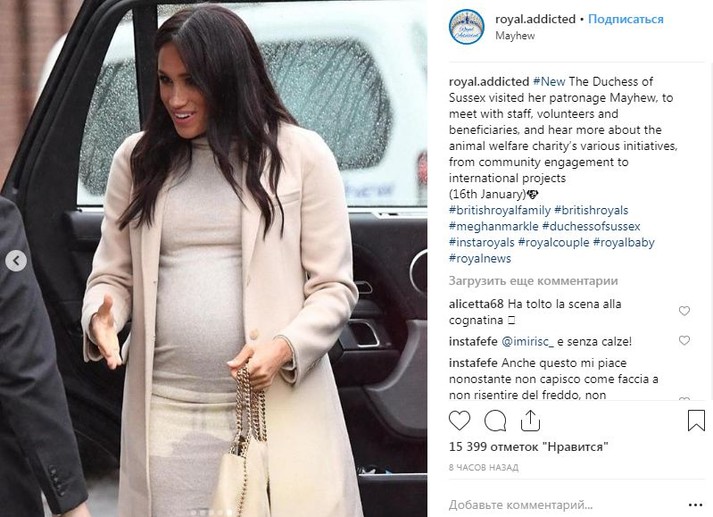
Task: Like instafefe's "senza calze" comment
Action: pyautogui.click(x=684, y=340)
